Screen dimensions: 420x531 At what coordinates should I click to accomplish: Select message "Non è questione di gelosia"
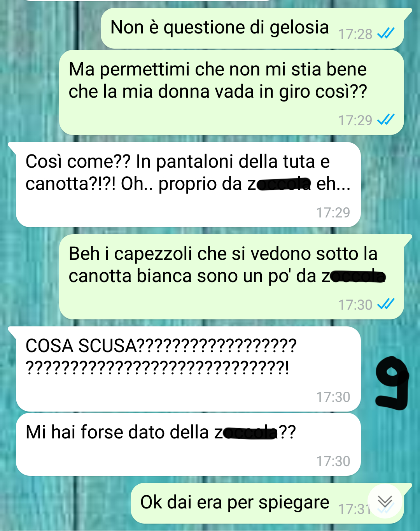click(x=252, y=28)
